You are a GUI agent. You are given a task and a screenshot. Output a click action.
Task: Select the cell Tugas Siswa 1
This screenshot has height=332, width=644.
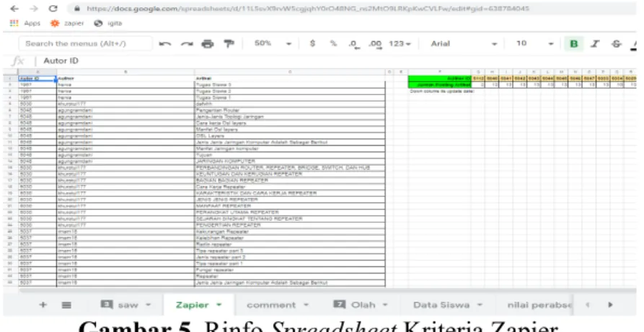(x=290, y=97)
